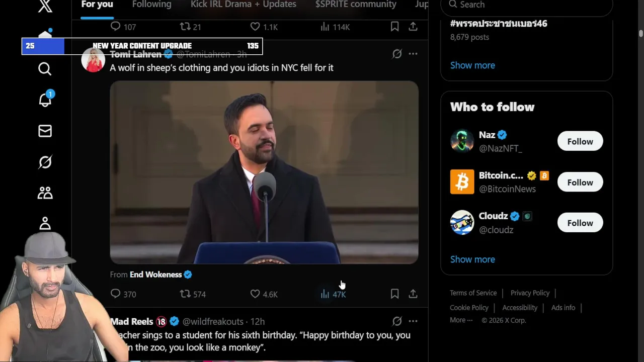Open more options on Tomi Lahren's post
This screenshot has width=644, height=362.
click(x=413, y=54)
